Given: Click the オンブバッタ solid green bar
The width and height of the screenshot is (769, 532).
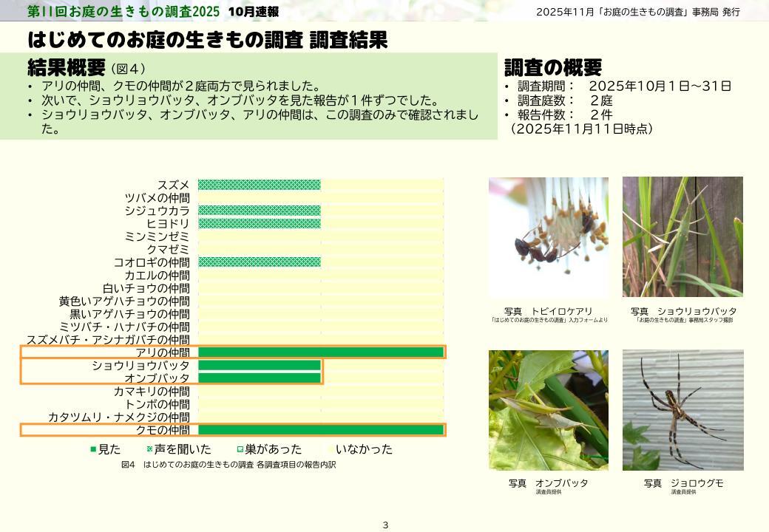Looking at the screenshot, I should pos(260,378).
